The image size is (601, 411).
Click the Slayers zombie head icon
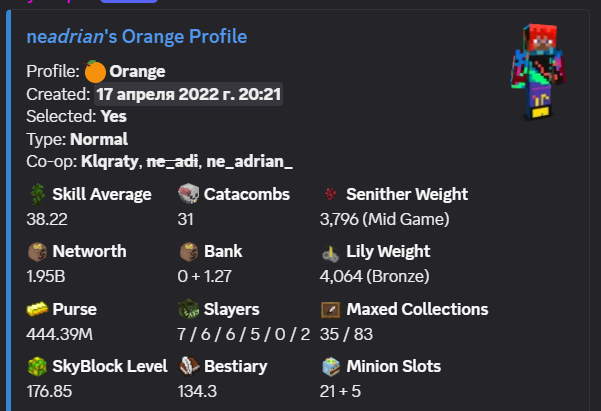pos(189,309)
